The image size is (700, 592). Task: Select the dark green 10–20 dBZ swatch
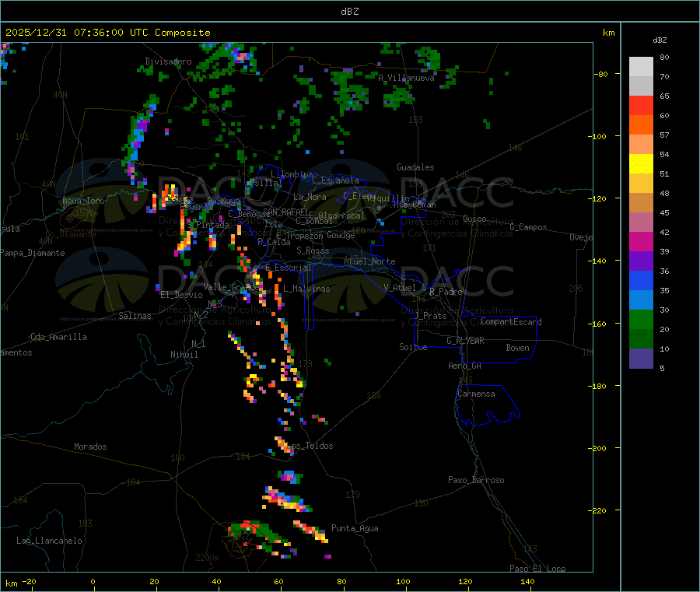click(641, 339)
